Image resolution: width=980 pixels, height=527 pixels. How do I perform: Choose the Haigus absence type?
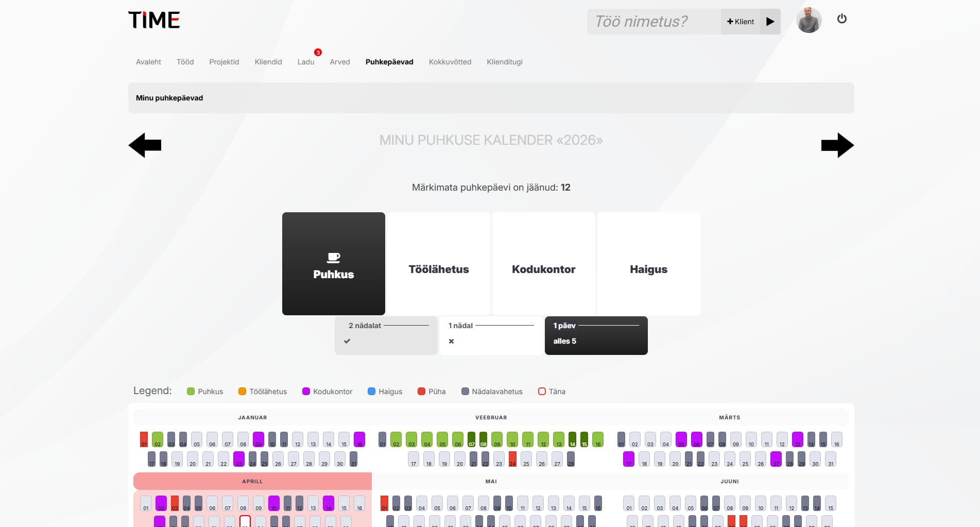(x=648, y=264)
